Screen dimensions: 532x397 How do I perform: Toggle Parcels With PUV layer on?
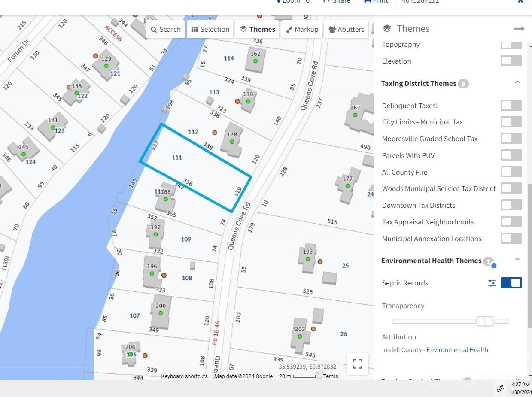511,155
